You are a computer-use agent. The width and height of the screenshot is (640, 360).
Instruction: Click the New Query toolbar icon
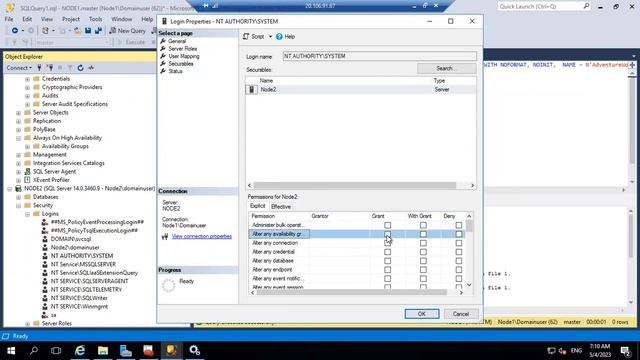coord(113,31)
